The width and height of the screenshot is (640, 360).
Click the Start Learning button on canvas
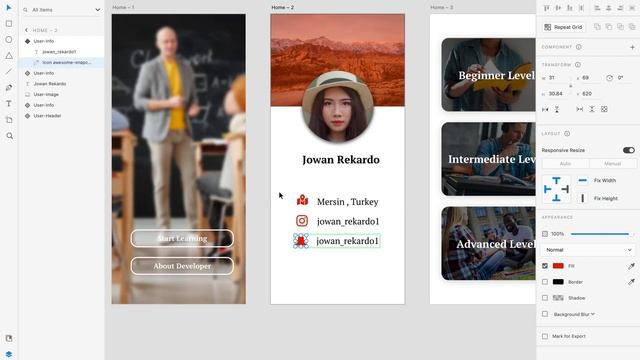182,238
